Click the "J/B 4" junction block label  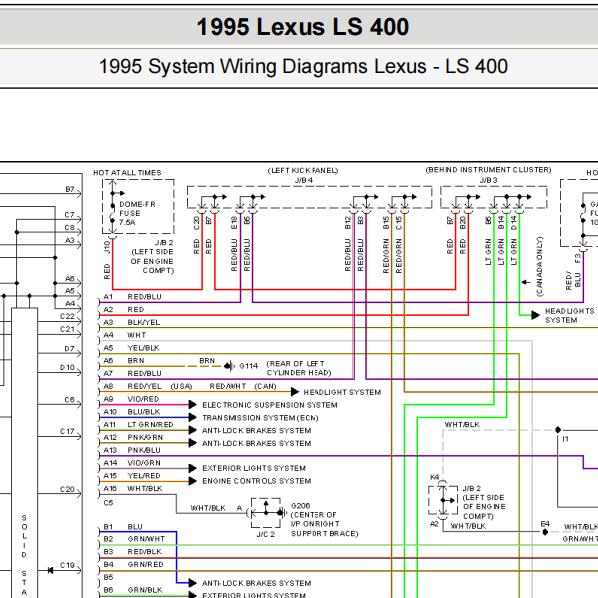coord(304,180)
